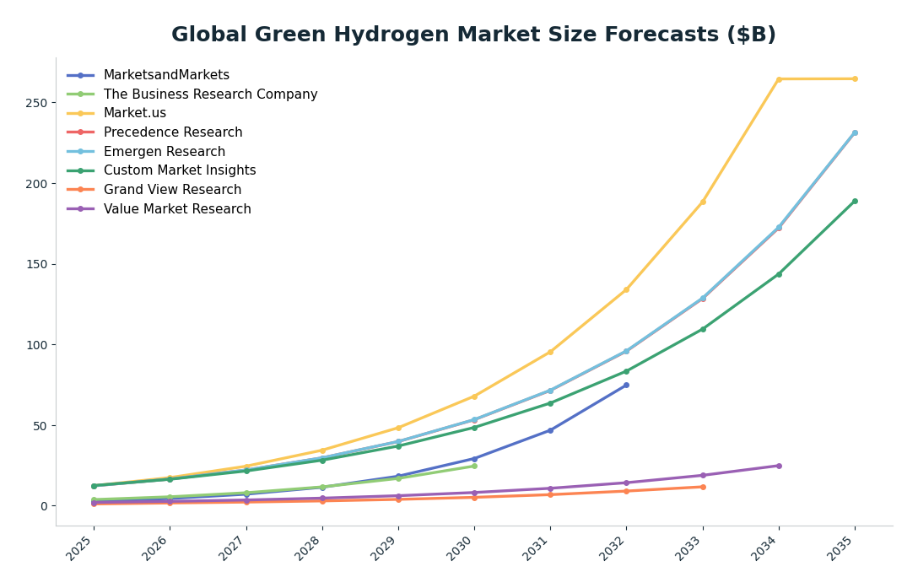Click the MarketsandMarkets final data point at 2032
Viewport: 918px width, 588px height.
click(626, 386)
